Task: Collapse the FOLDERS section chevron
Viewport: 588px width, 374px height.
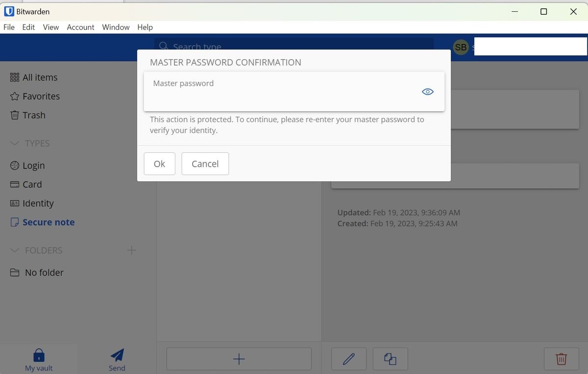Action: [15, 250]
